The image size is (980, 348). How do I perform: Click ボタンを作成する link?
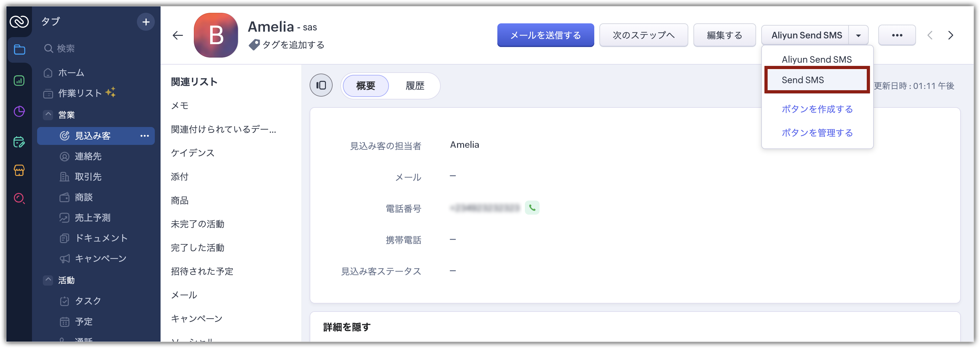coord(817,109)
